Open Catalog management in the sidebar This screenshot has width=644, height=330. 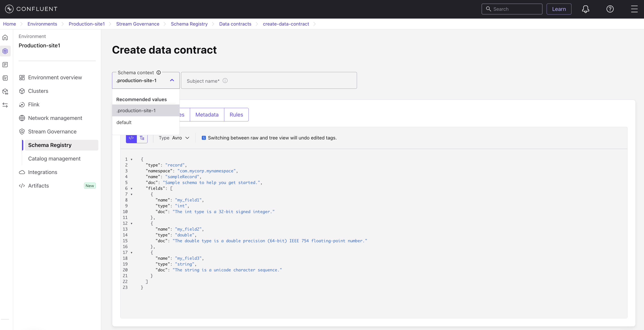point(54,158)
